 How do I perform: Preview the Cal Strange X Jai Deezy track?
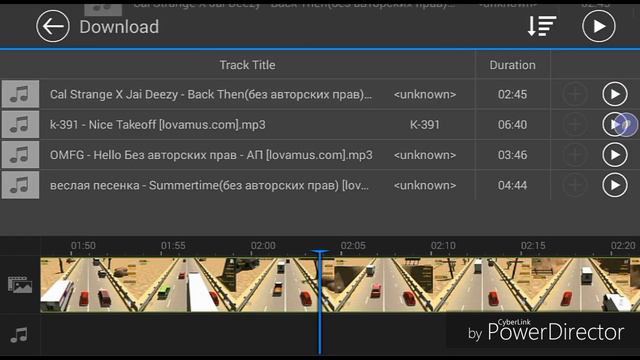pos(615,94)
